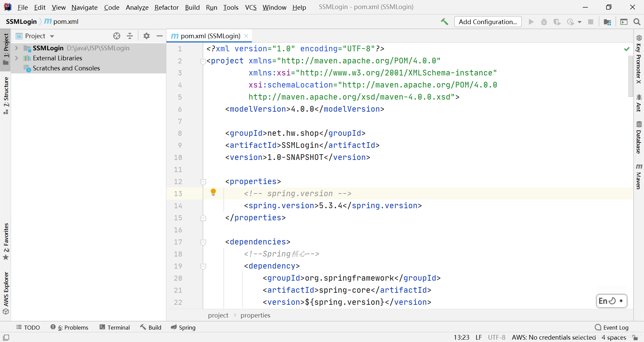Click inspection green checkmark indicator
This screenshot has height=342, width=644.
point(627,49)
